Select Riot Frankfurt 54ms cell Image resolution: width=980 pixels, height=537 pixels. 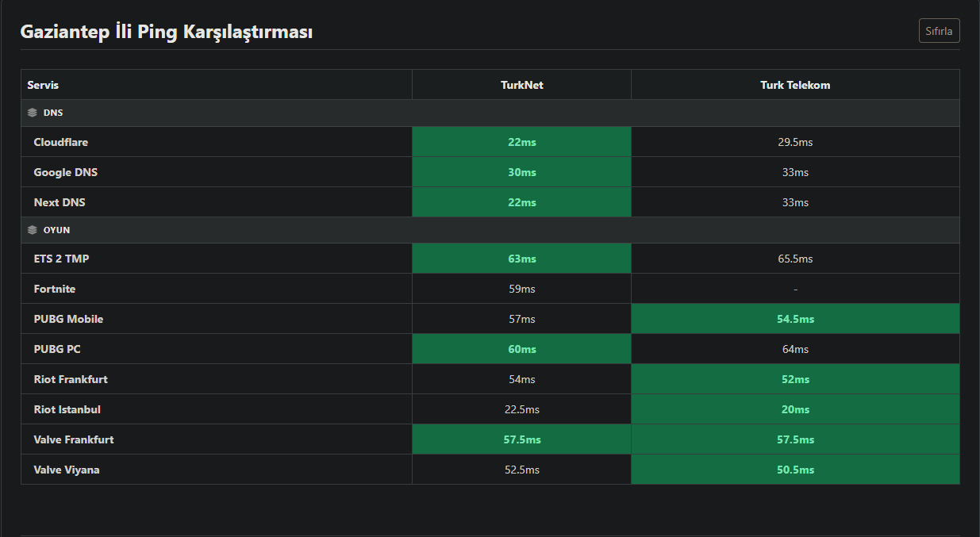pyautogui.click(x=522, y=379)
